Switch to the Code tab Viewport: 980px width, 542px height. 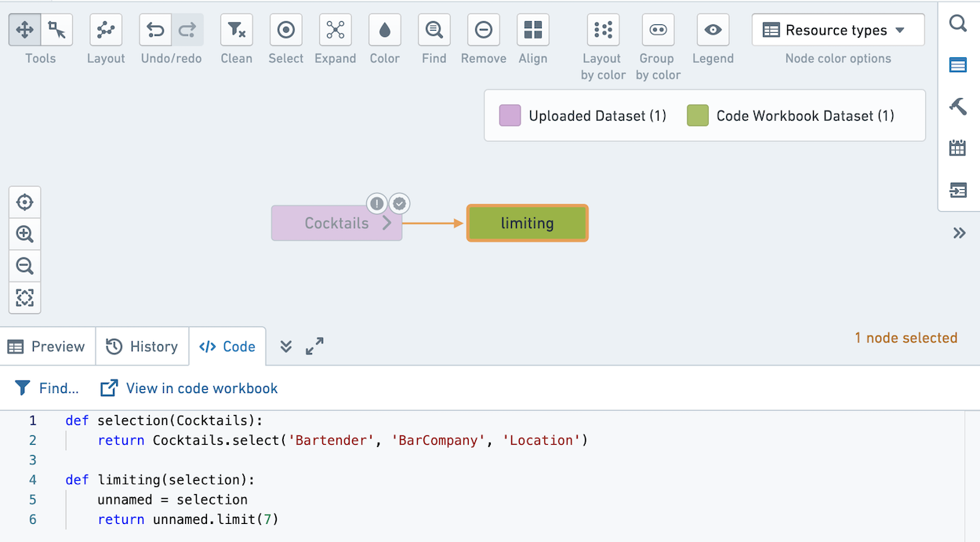tap(227, 347)
